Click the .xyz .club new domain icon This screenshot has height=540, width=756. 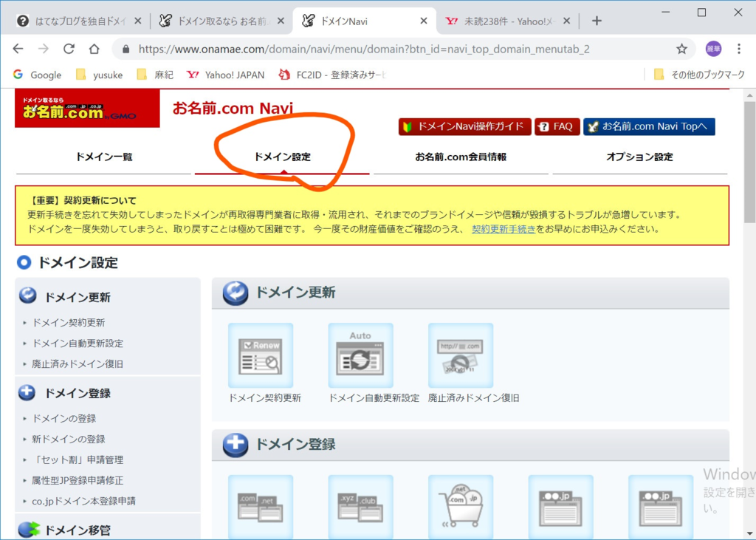click(x=360, y=507)
